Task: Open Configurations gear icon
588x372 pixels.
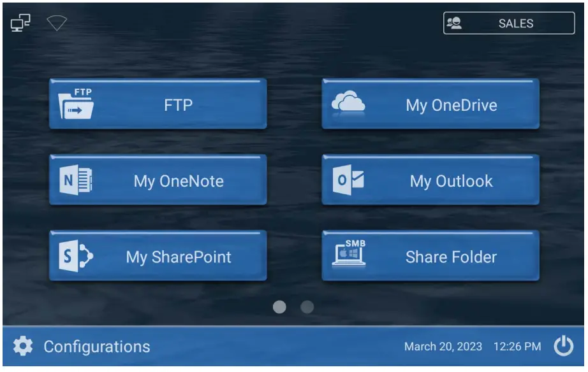Action: pos(23,346)
